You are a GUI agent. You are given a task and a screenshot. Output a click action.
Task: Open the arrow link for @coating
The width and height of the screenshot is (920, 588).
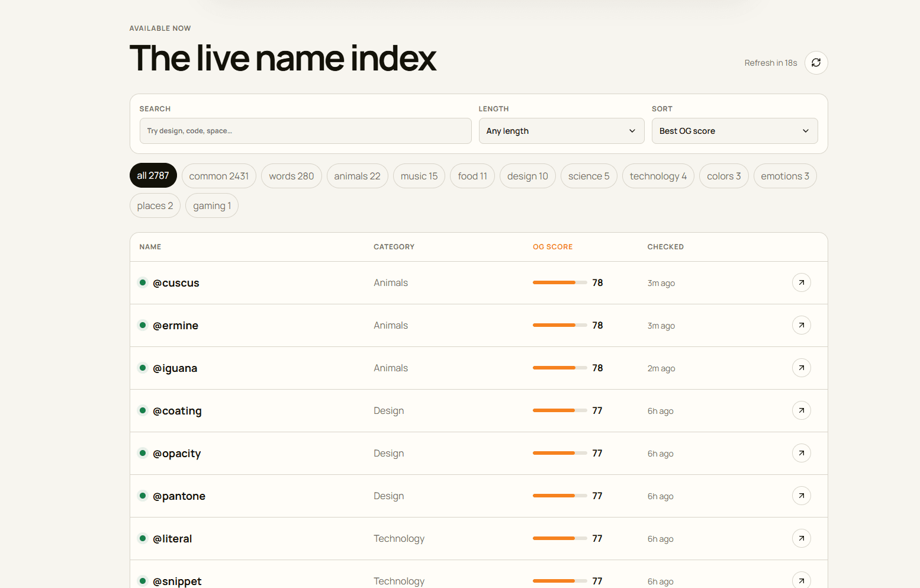pyautogui.click(x=801, y=410)
